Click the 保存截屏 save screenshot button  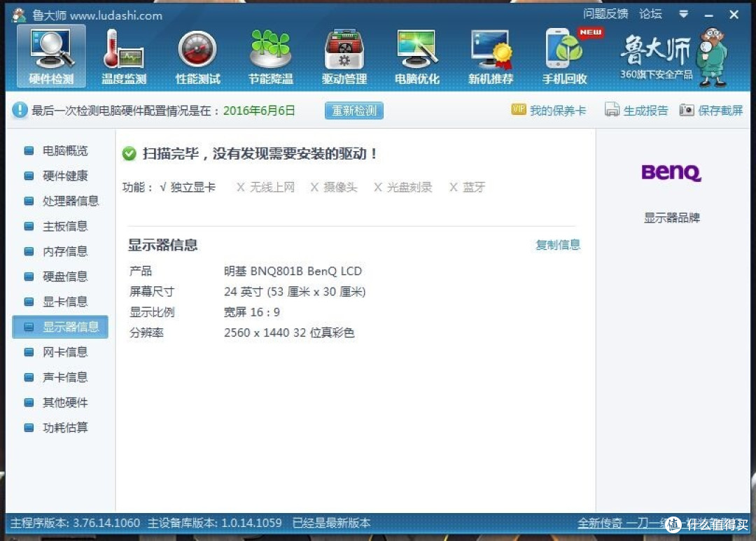(x=711, y=111)
